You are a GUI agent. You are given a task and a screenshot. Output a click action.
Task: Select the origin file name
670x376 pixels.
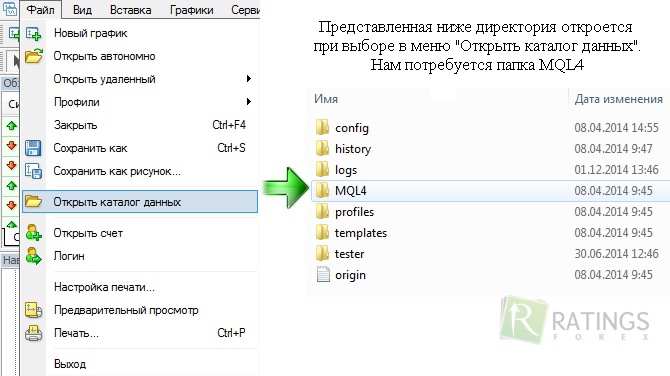[x=350, y=275]
